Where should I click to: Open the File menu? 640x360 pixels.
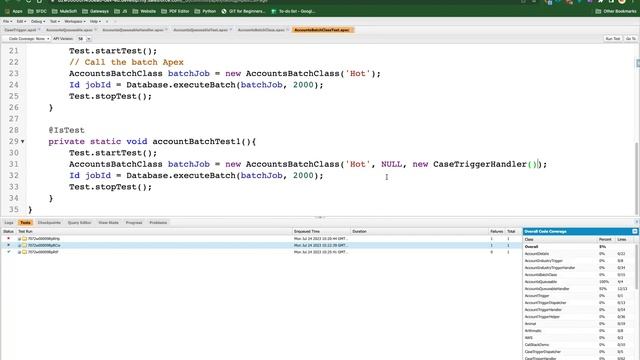[x=7, y=21]
